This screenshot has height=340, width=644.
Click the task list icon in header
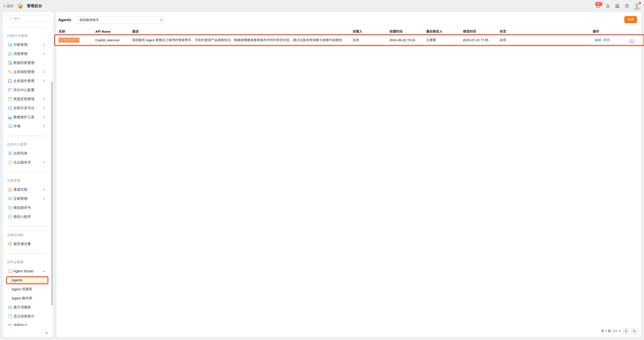[x=617, y=6]
